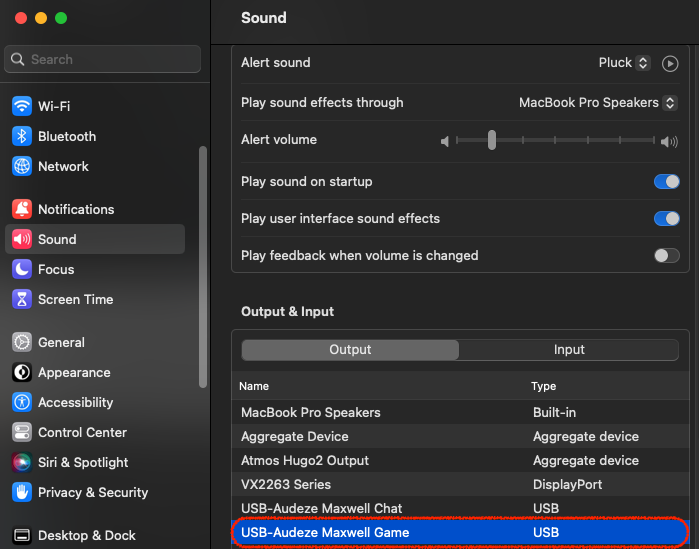
Task: Select VX2263 Series DisplayPort output device
Action: point(460,484)
